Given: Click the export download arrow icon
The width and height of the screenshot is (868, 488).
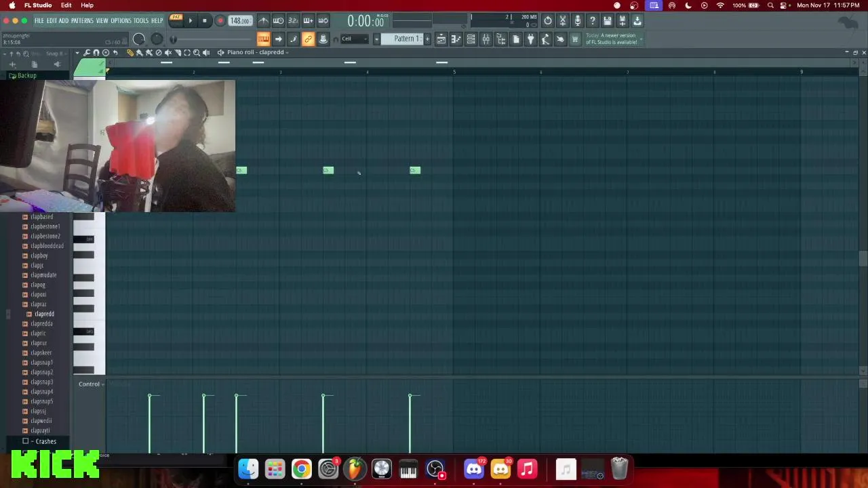Looking at the screenshot, I should pyautogui.click(x=637, y=20).
